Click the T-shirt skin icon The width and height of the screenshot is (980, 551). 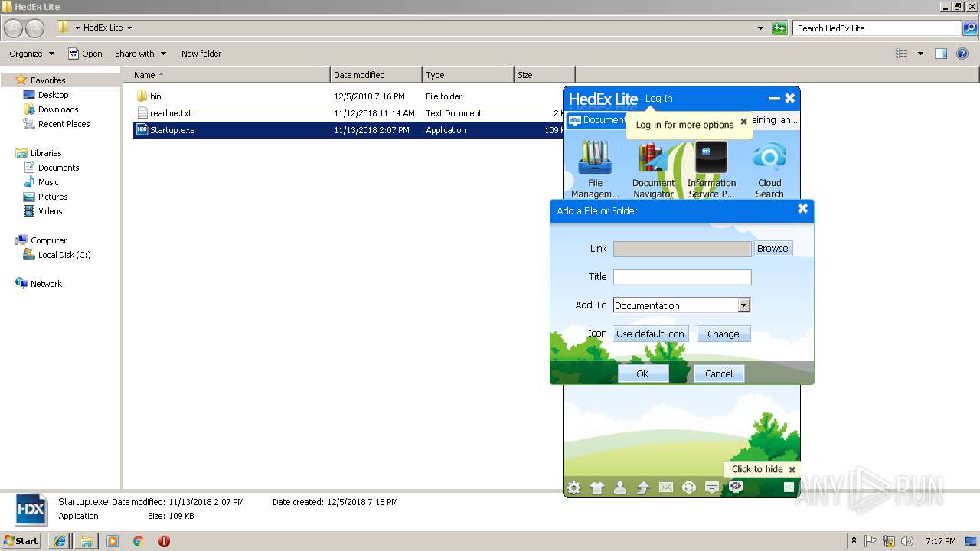pyautogui.click(x=597, y=487)
